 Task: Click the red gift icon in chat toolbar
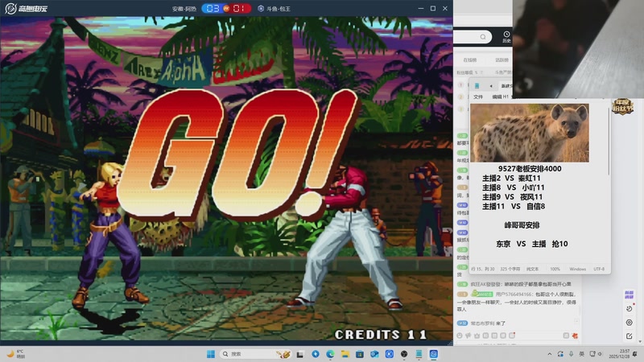point(575,335)
